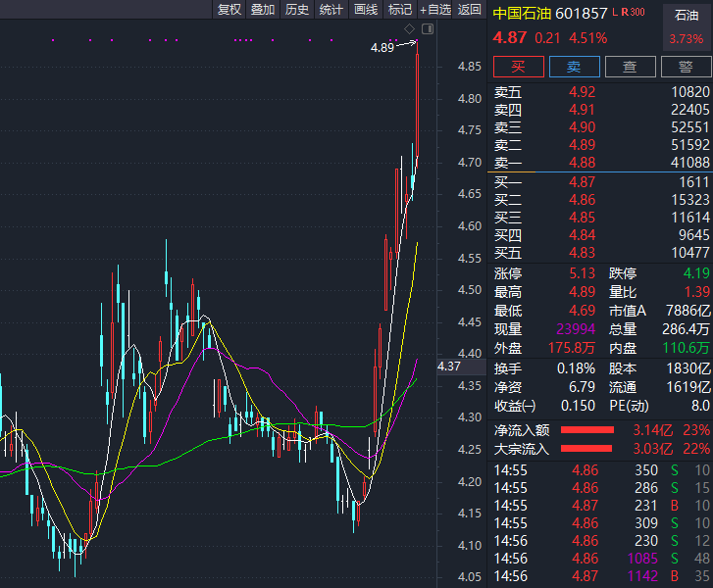Select the 买三 bid row at 4.85
The width and height of the screenshot is (713, 588).
(601, 218)
